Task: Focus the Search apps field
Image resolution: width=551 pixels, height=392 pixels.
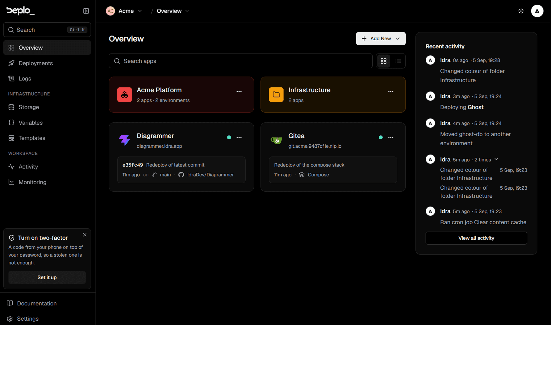Action: (240, 61)
